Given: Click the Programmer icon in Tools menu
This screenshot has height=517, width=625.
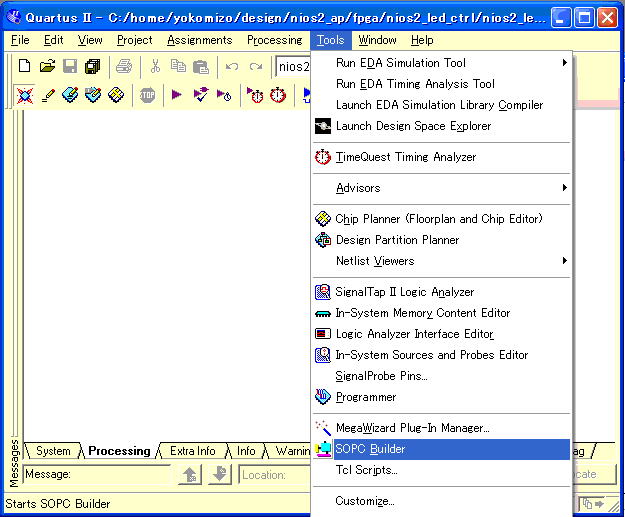Looking at the screenshot, I should [323, 397].
